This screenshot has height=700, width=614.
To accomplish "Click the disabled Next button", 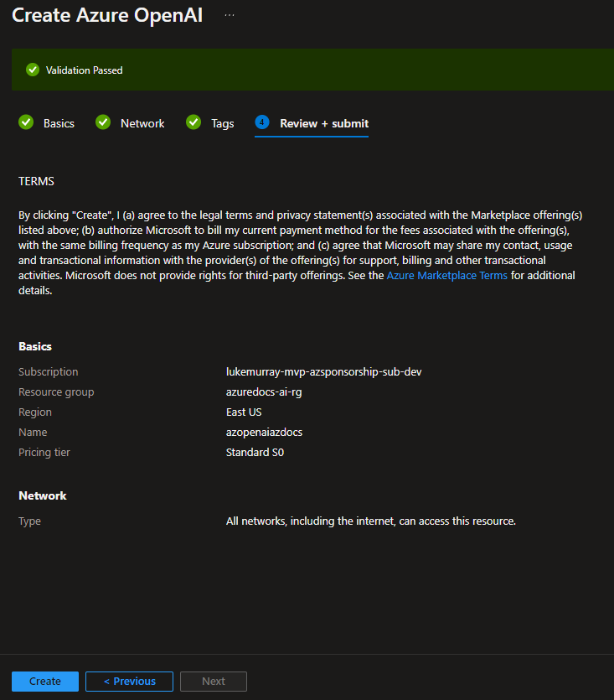I will coord(214,682).
